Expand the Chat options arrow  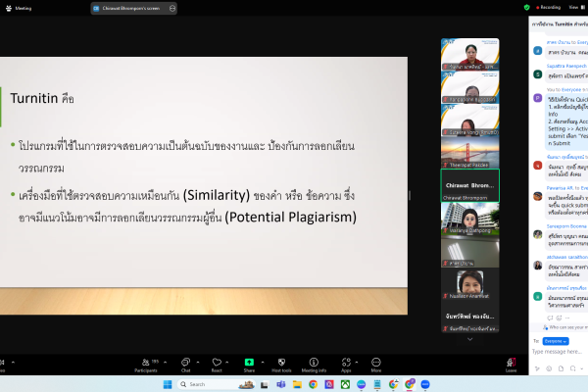click(198, 363)
